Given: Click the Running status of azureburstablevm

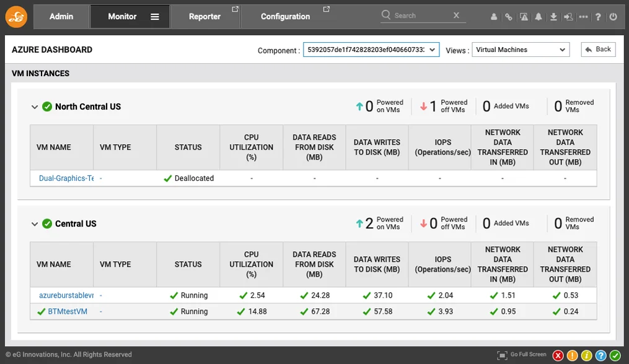Looking at the screenshot, I should point(194,295).
